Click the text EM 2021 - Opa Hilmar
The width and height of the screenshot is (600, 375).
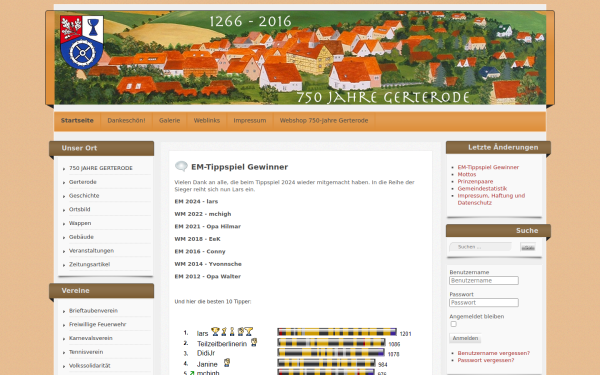pos(208,227)
